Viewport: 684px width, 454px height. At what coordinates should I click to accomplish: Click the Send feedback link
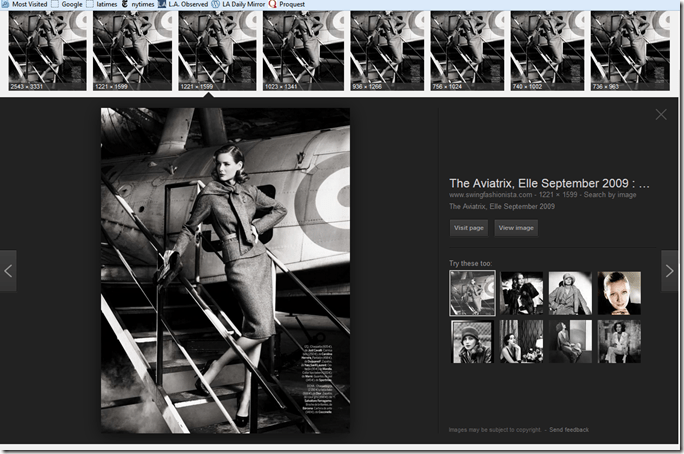pos(569,429)
